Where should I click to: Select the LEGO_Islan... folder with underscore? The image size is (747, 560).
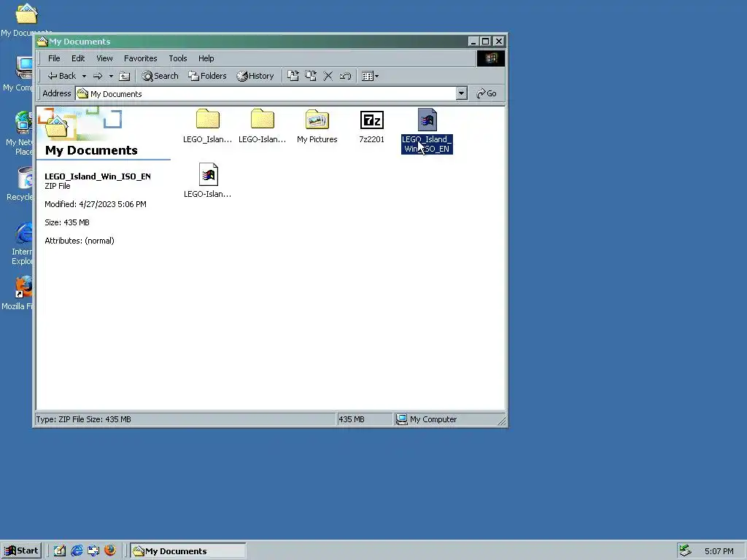click(207, 126)
